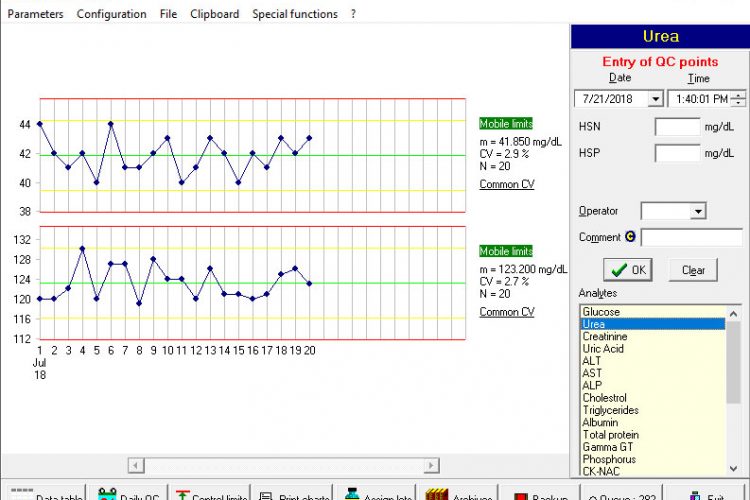Select Creatinine in the Analytes list
This screenshot has height=500, width=750.
[605, 337]
